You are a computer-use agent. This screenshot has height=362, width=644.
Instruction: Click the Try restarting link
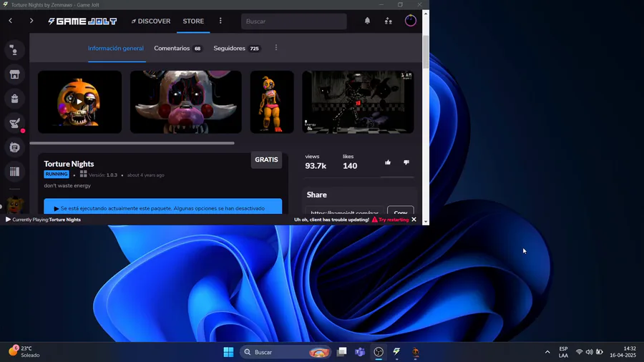(x=391, y=220)
